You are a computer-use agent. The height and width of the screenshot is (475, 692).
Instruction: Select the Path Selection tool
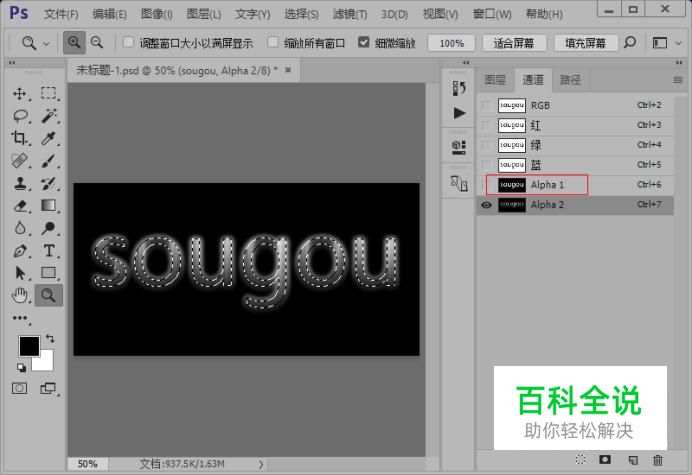[19, 273]
